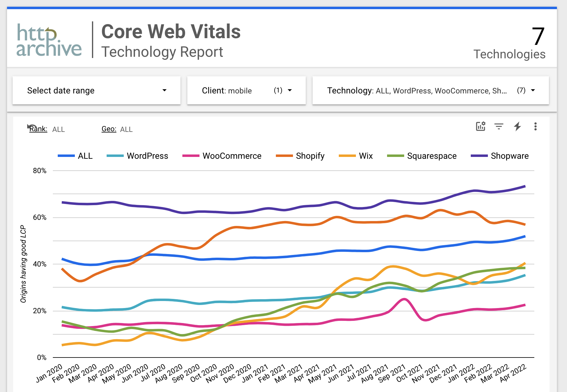Screen dimensions: 567x392
Task: Click the HTTP Archive logo
Action: click(49, 40)
